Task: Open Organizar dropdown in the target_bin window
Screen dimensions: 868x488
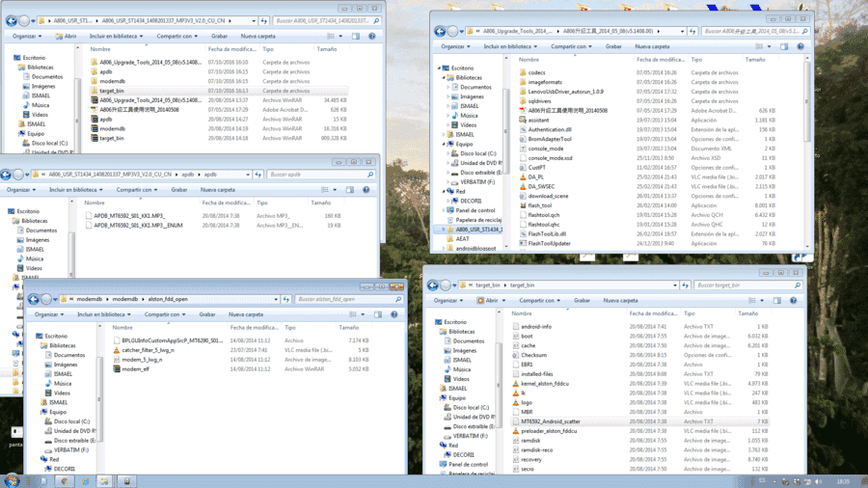Action: pos(448,301)
